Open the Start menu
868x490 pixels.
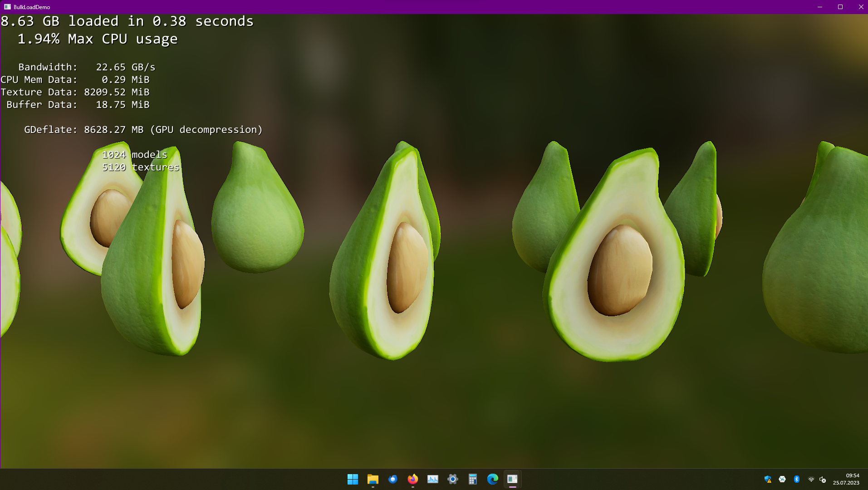(353, 479)
